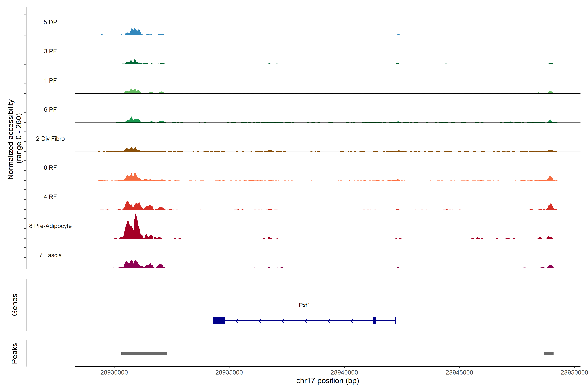Click the chr17 position axis title
This screenshot has height=392, width=588.
pyautogui.click(x=327, y=381)
